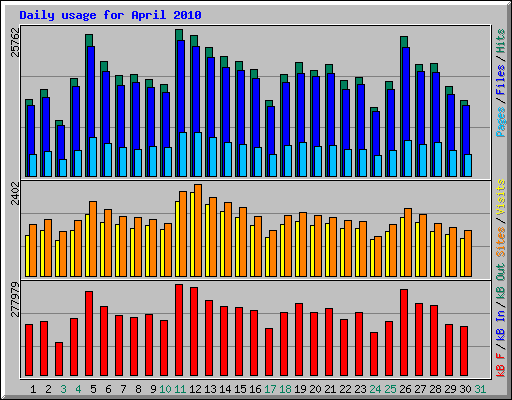Click the 'Pages' legend label

pyautogui.click(x=501, y=121)
